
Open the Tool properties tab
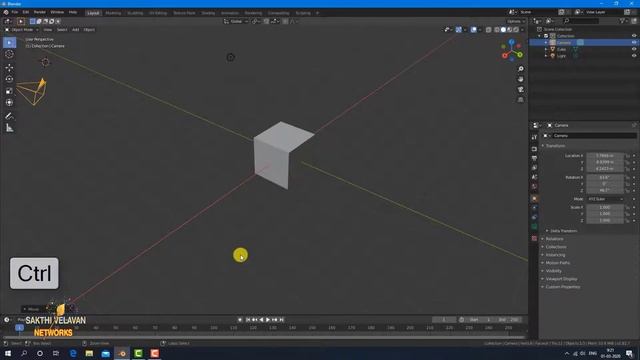[534, 138]
